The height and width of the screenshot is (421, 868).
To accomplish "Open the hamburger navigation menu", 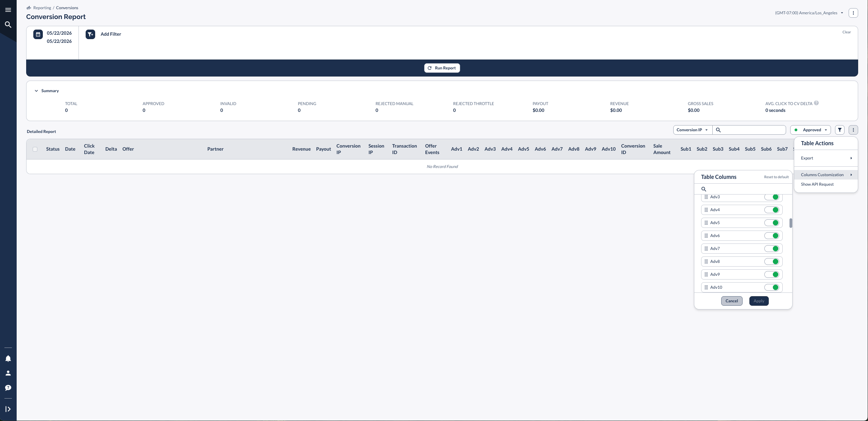I will 8,10.
